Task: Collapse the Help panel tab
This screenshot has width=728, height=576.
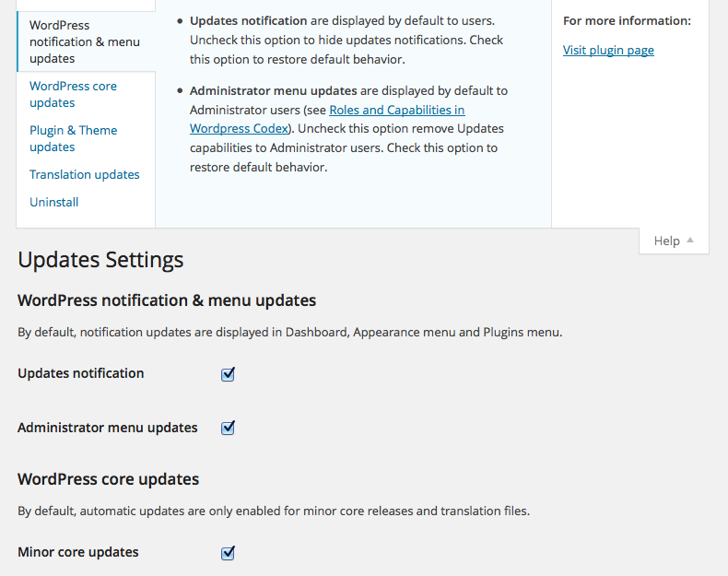Action: (674, 241)
